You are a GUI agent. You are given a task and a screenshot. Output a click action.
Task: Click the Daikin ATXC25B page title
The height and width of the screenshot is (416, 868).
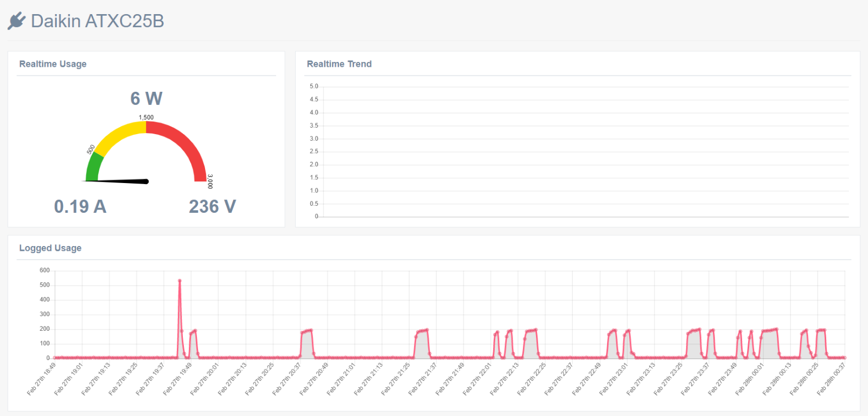click(x=97, y=21)
